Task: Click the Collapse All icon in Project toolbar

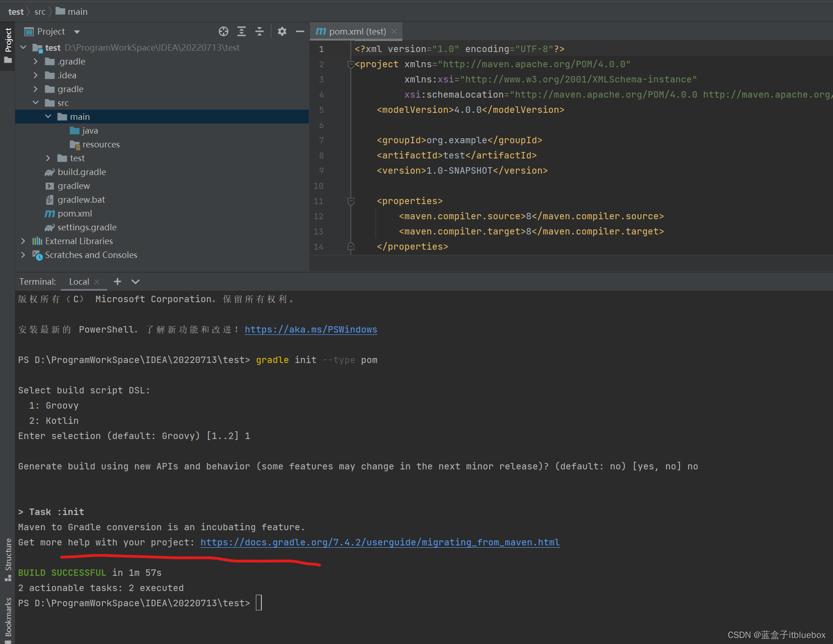Action: pyautogui.click(x=260, y=31)
